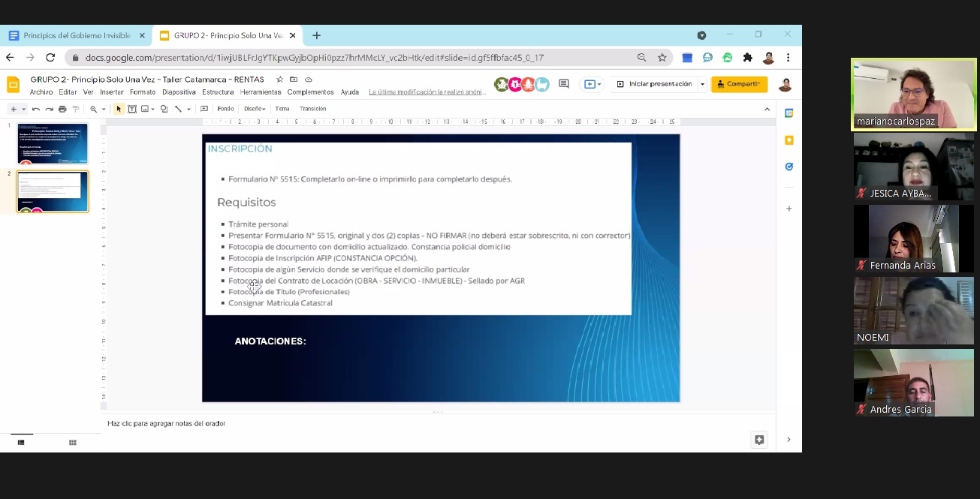980x499 pixels.
Task: Select the first slide thumbnail
Action: pos(53,143)
